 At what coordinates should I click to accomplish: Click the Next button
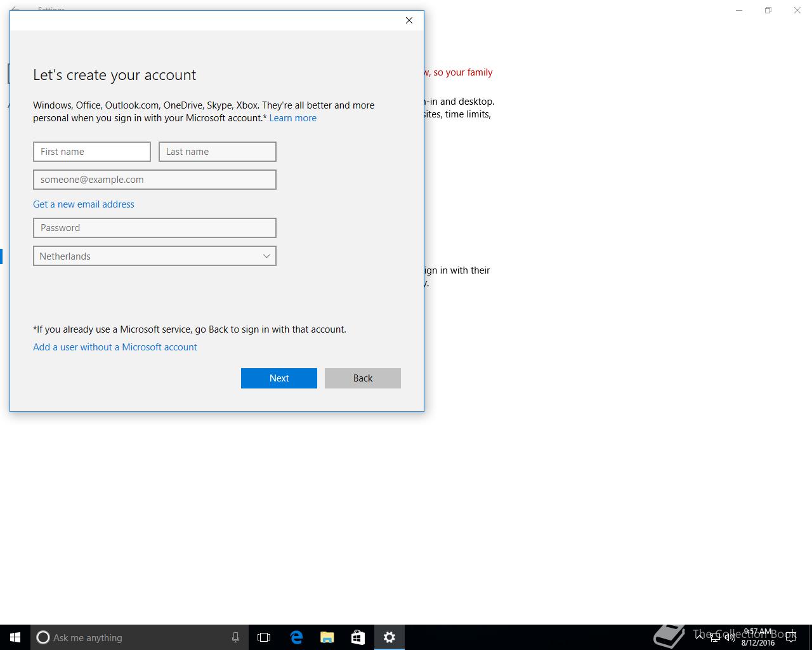(279, 378)
